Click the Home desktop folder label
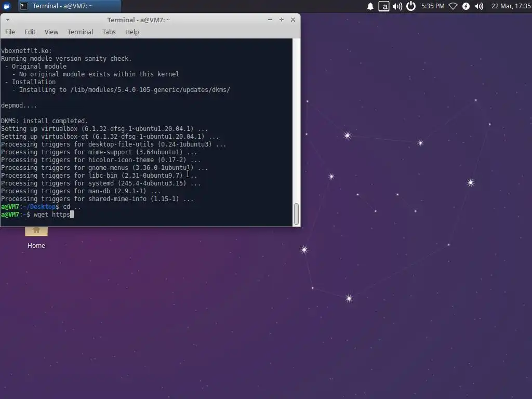Screen dimensions: 532x399 coord(36,245)
